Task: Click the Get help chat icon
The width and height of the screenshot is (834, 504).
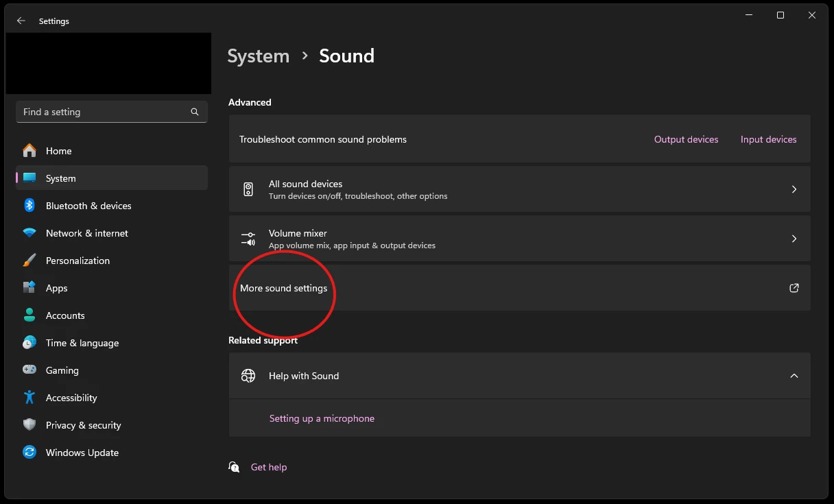Action: (235, 467)
